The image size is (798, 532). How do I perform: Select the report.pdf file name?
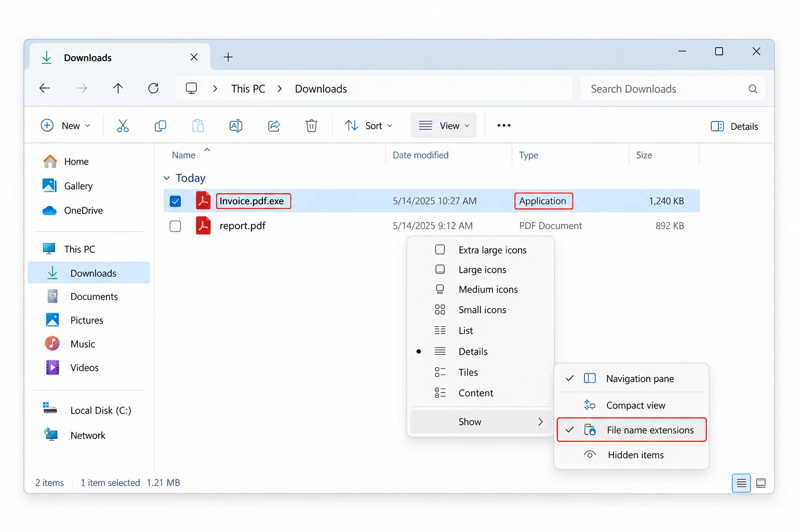(243, 226)
